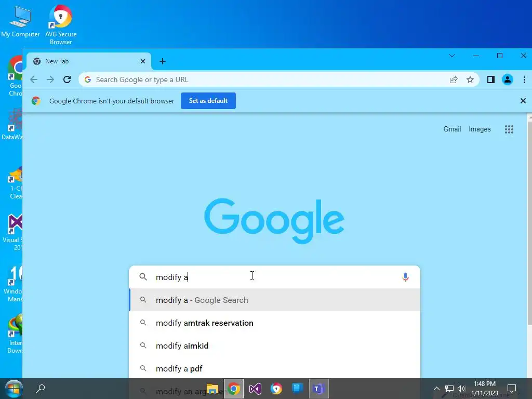Toggle the Chrome side panel
532x399 pixels.
[490, 79]
